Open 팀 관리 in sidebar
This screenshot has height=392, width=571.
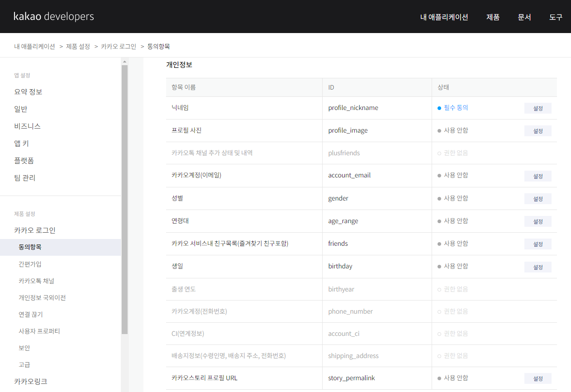point(24,178)
